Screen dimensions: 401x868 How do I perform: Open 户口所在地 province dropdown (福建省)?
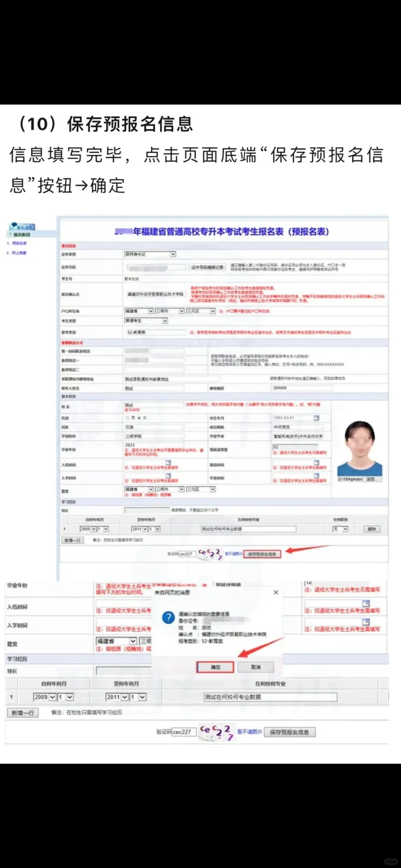click(x=139, y=311)
